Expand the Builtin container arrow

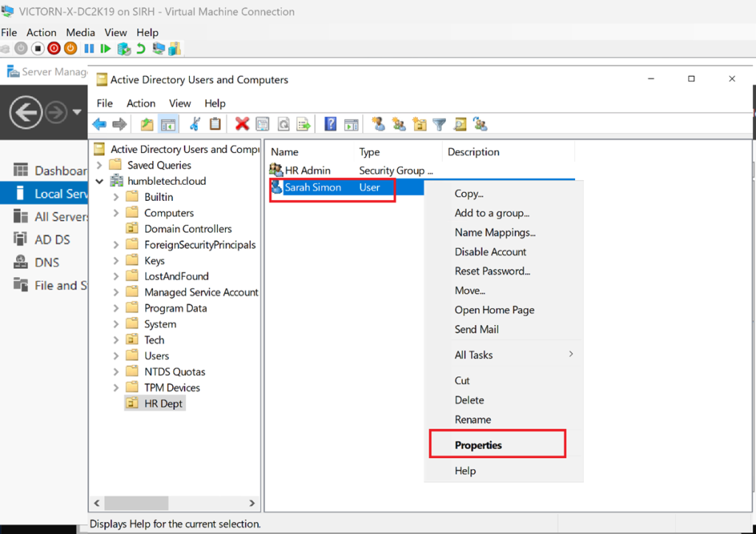116,197
